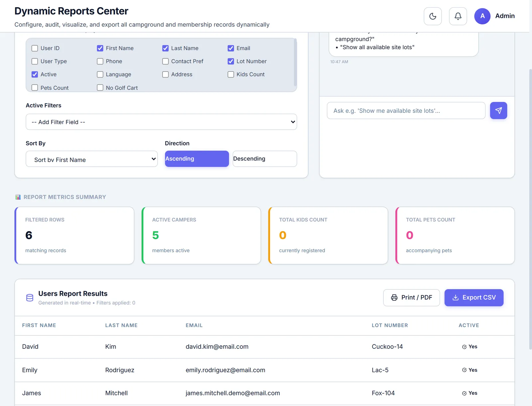Open the Sort by First Name dropdown
The width and height of the screenshot is (532, 406).
pos(92,159)
